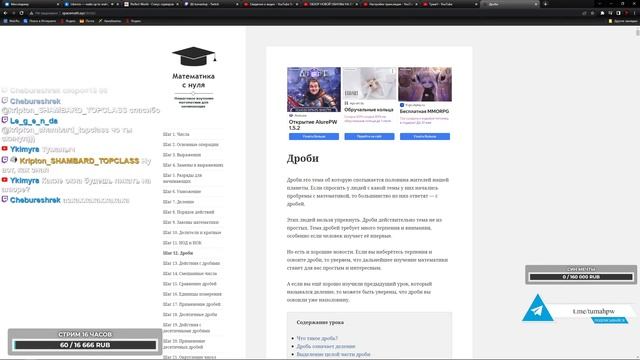
Task: Open the Другие закладки bookmarks folder
Action: click(x=623, y=21)
